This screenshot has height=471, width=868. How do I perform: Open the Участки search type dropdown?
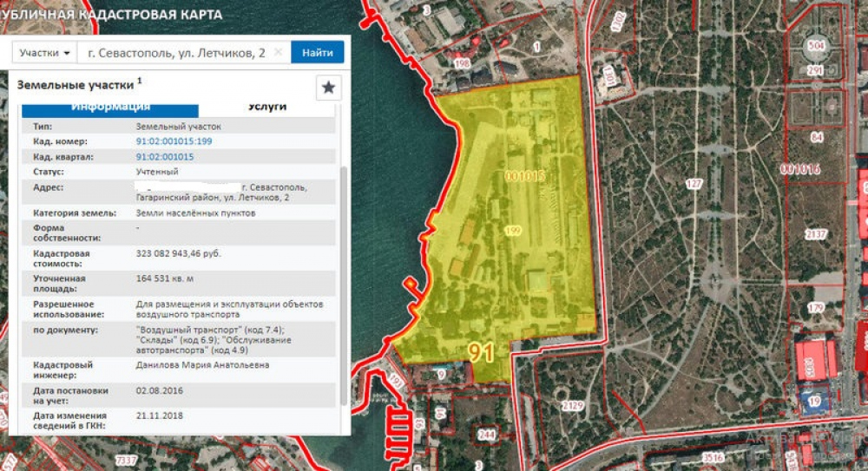pos(44,53)
